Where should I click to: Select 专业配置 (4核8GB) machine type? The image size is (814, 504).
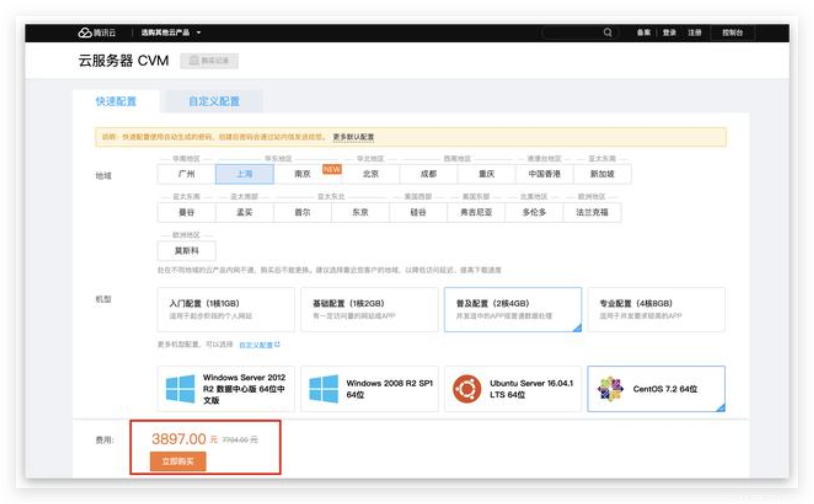[x=656, y=309]
